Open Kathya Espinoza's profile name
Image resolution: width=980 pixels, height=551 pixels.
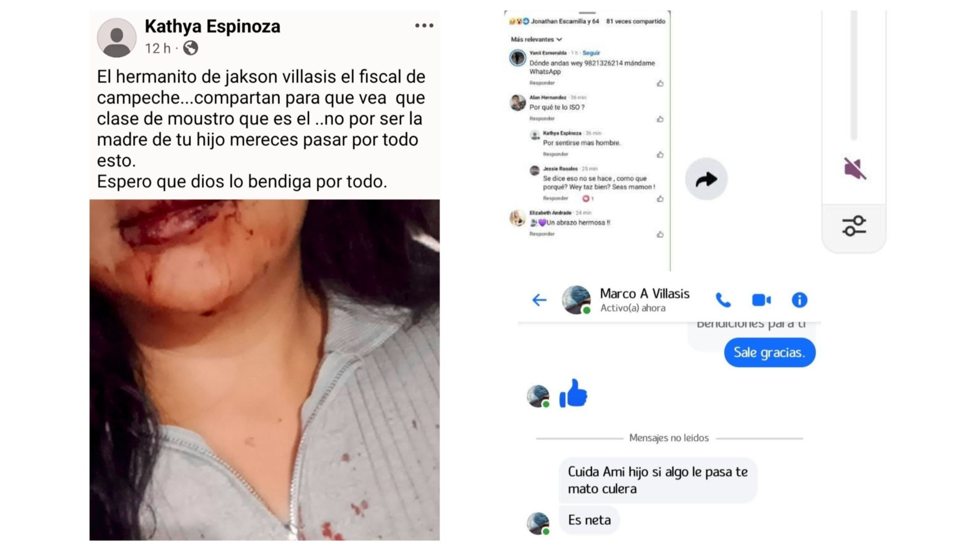(212, 26)
